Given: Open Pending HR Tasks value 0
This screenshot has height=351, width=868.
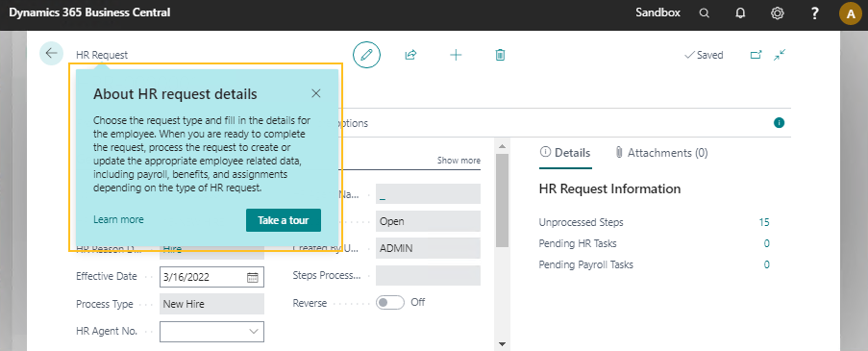Looking at the screenshot, I should click(x=767, y=243).
